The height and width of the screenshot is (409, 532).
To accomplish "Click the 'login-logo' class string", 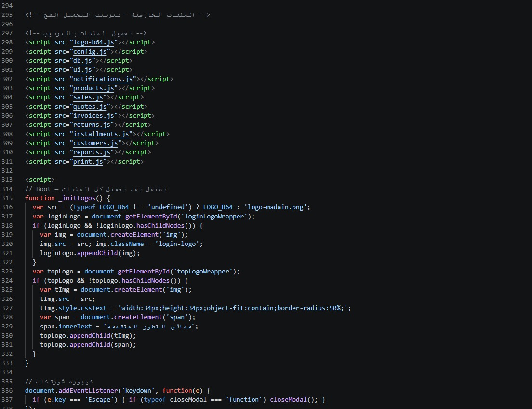I will pos(177,244).
